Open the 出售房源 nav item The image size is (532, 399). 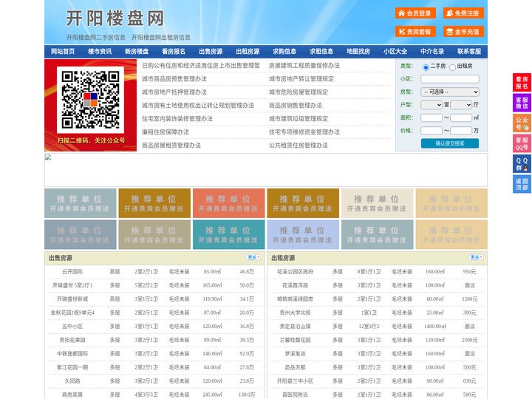(211, 52)
